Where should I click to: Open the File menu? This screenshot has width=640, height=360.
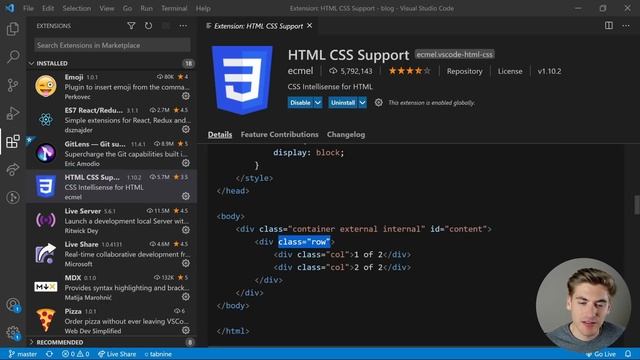pyautogui.click(x=28, y=8)
